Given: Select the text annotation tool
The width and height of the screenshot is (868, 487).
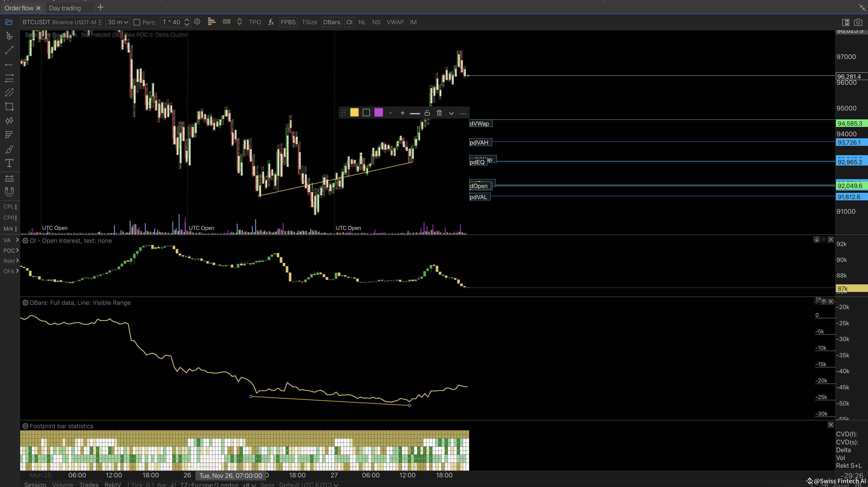Looking at the screenshot, I should click(x=9, y=163).
